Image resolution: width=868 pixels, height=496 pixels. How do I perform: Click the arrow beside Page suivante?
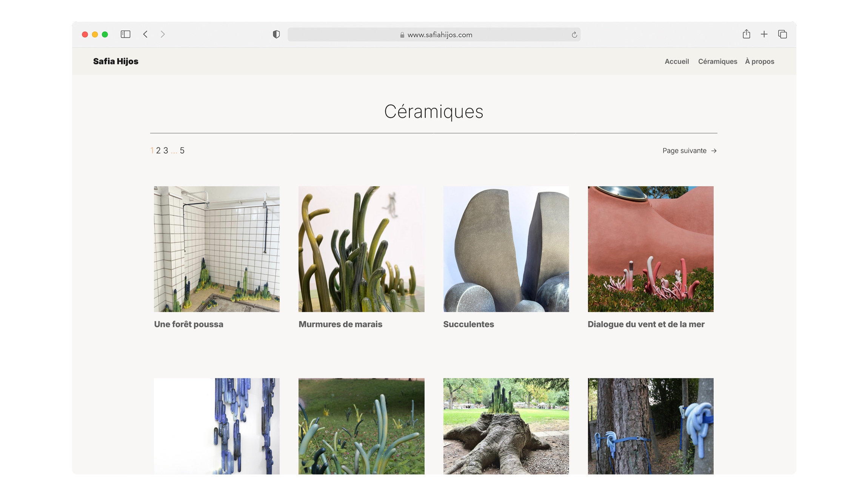coord(714,151)
